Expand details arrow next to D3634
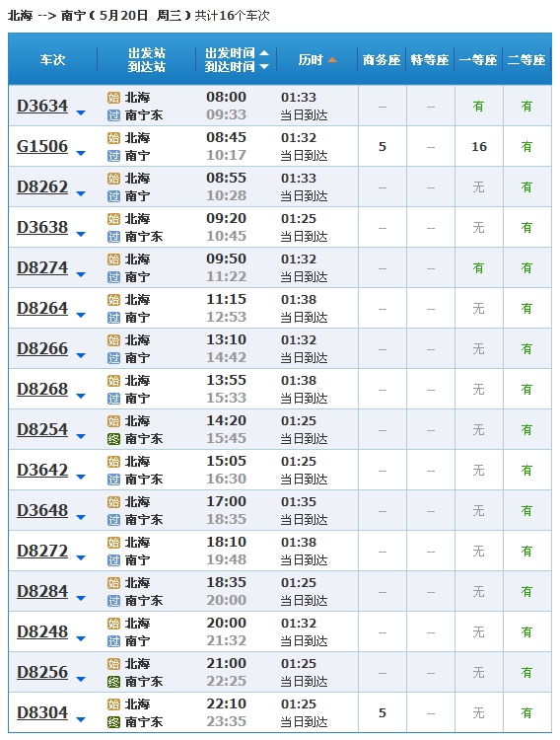The image size is (560, 740). click(81, 112)
